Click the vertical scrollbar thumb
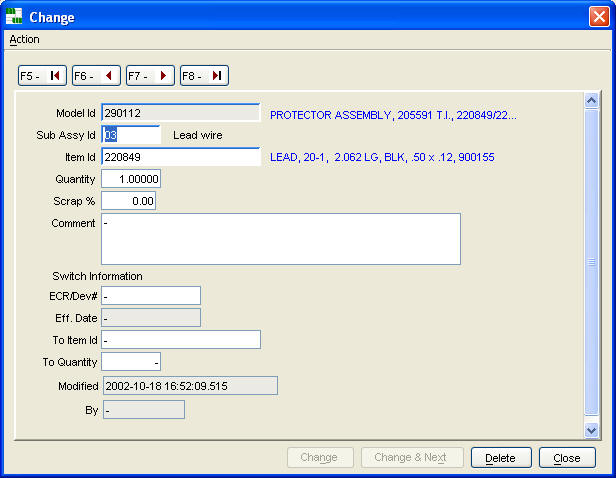The image size is (616, 478). pos(591,262)
